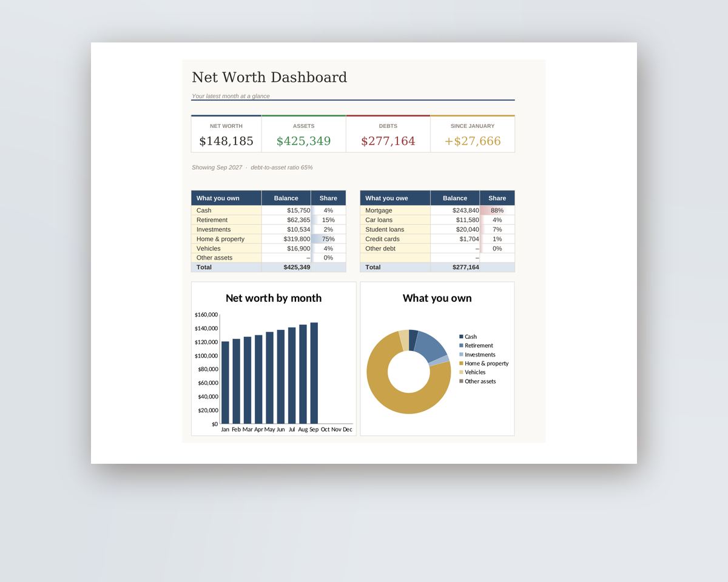Click the Retirement row label in the assets table
The height and width of the screenshot is (582, 728).
click(x=226, y=220)
